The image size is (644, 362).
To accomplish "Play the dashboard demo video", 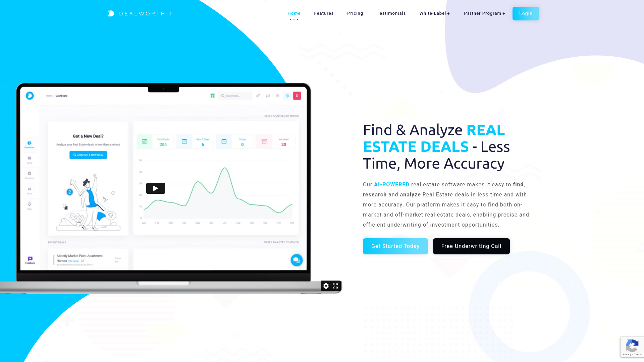I will click(x=155, y=188).
